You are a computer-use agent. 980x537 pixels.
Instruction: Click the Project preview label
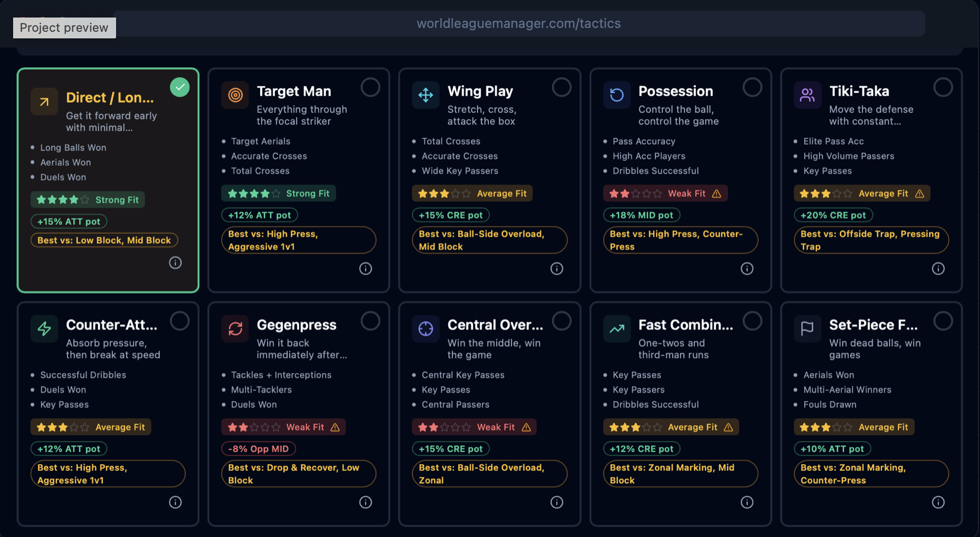[64, 28]
